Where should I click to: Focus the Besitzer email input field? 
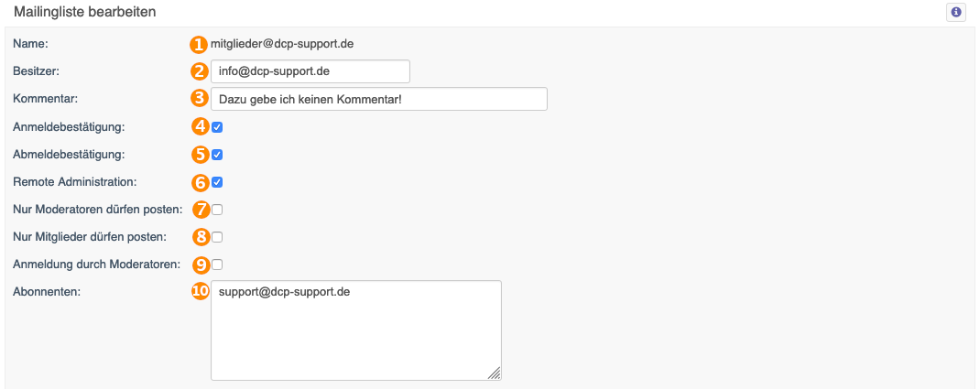coord(310,71)
